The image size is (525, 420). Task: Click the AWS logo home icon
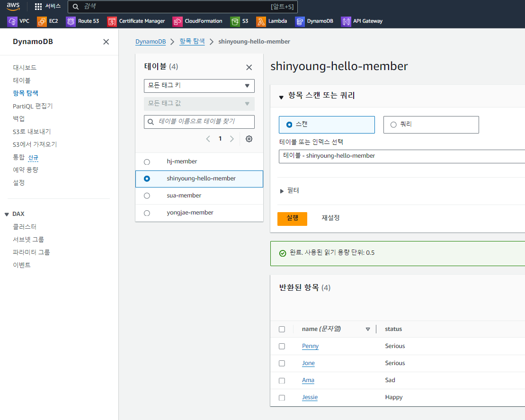point(13,6)
